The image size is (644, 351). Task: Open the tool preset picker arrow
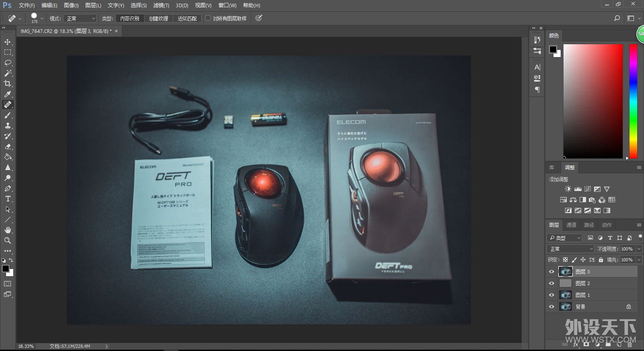pos(20,18)
